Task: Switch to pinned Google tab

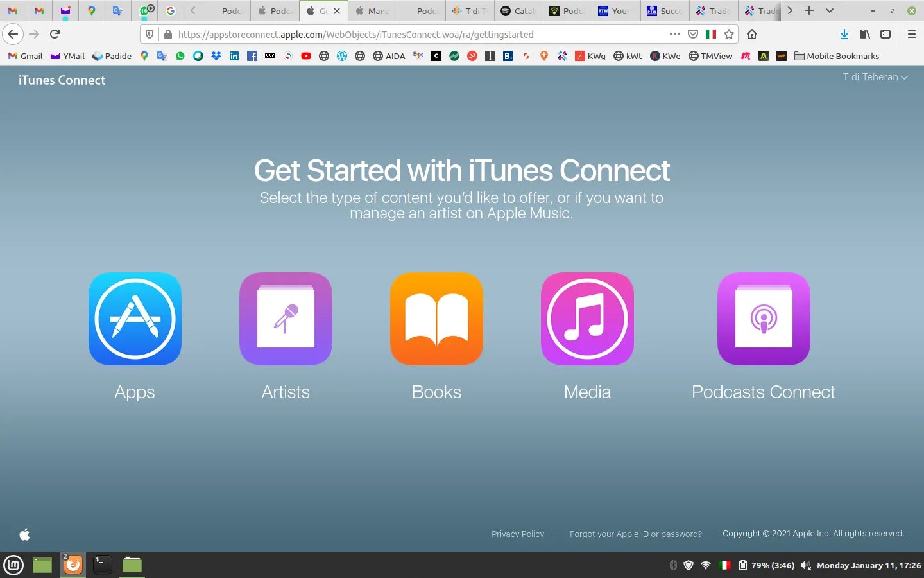Action: [x=171, y=11]
